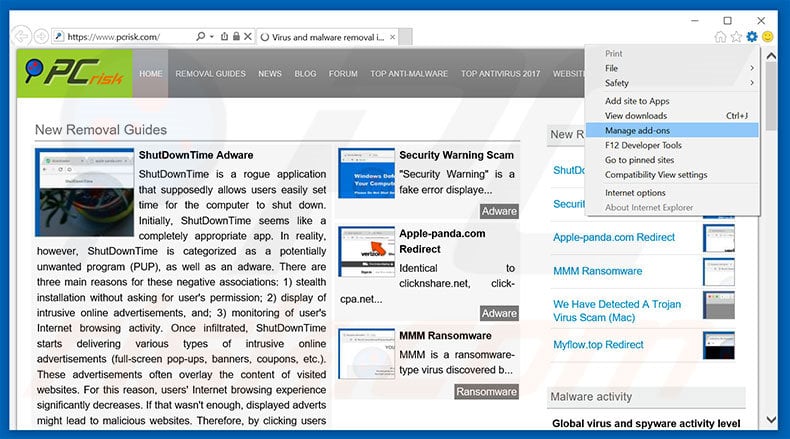Choose Add site to Apps

(672, 101)
